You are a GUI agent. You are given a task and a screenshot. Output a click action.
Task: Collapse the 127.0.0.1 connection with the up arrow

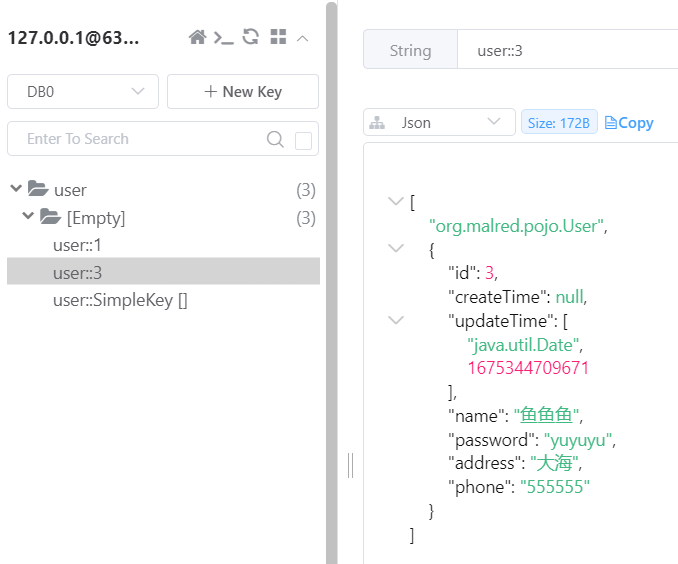[303, 38]
